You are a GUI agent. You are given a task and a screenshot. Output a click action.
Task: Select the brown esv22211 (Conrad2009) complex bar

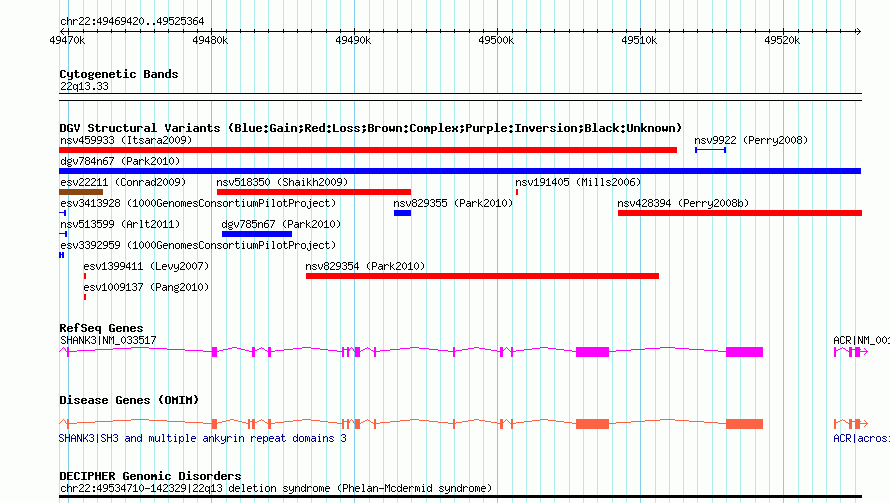(x=81, y=192)
